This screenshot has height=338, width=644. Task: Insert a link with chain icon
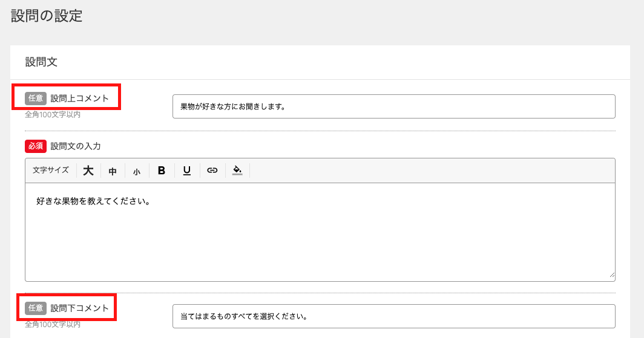click(x=212, y=171)
